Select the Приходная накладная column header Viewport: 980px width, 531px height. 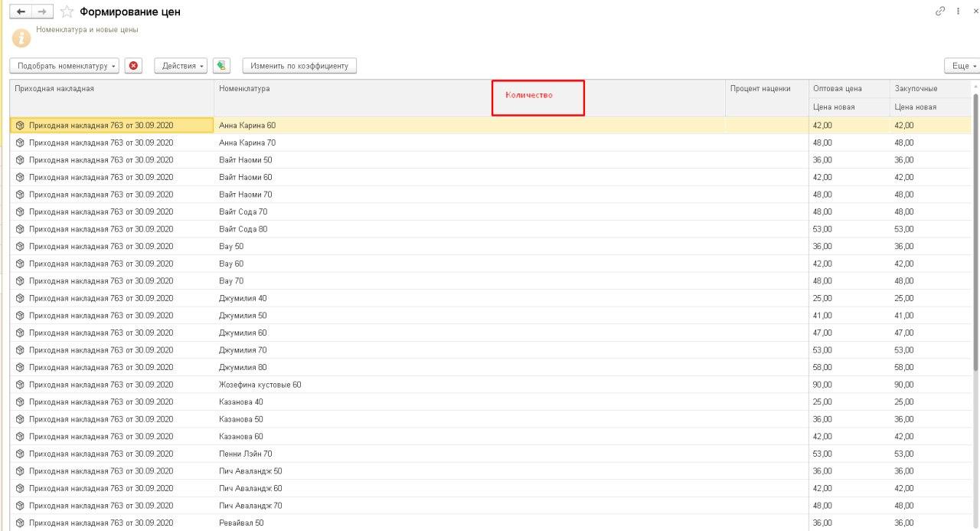[54, 89]
